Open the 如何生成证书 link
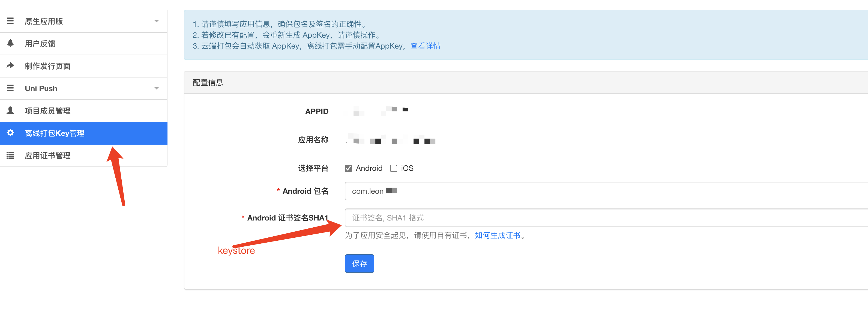The height and width of the screenshot is (316, 868). (x=497, y=235)
